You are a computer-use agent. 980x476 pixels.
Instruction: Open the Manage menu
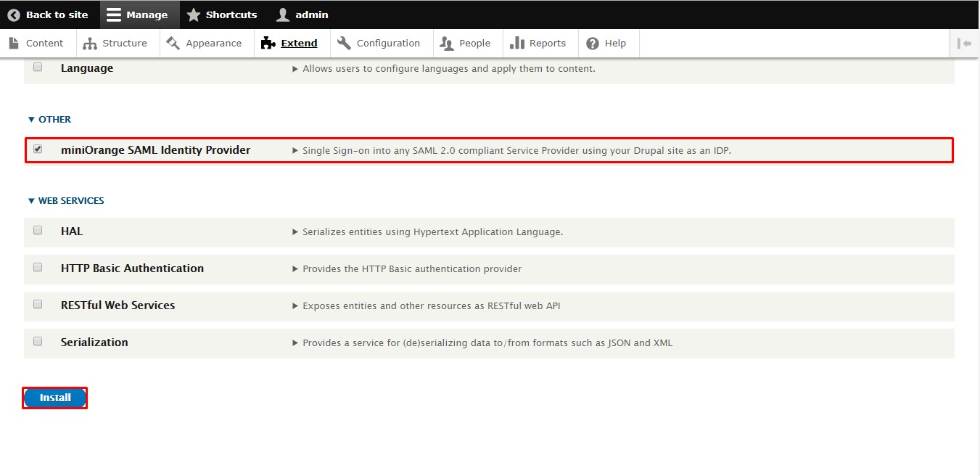pyautogui.click(x=139, y=15)
